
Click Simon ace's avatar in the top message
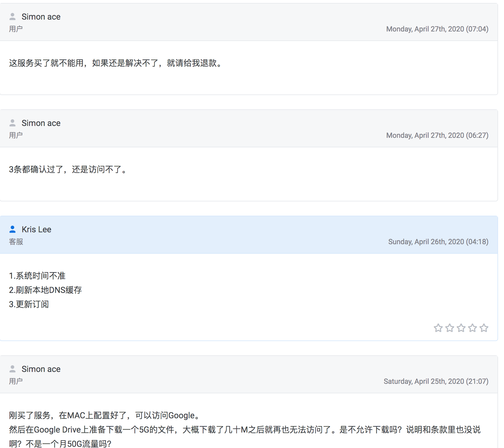[x=12, y=17]
